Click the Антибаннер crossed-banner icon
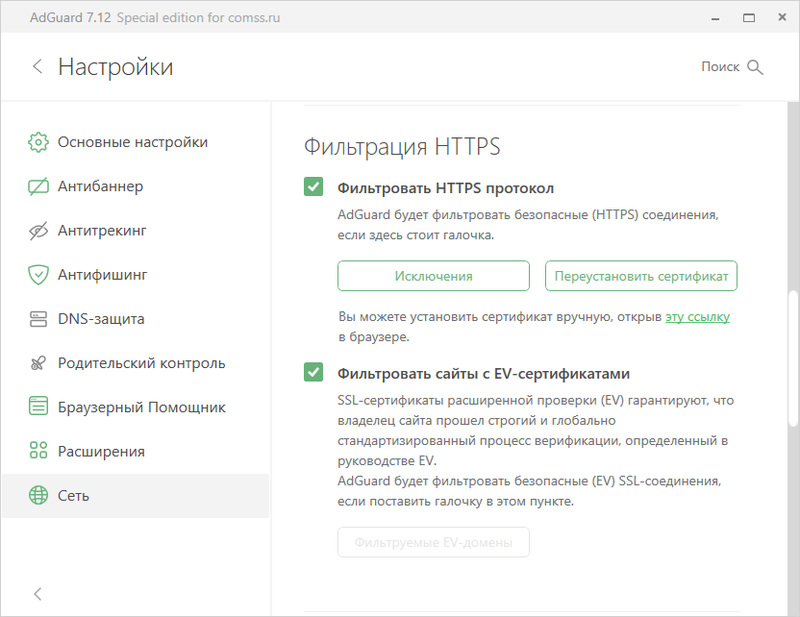 pyautogui.click(x=38, y=187)
